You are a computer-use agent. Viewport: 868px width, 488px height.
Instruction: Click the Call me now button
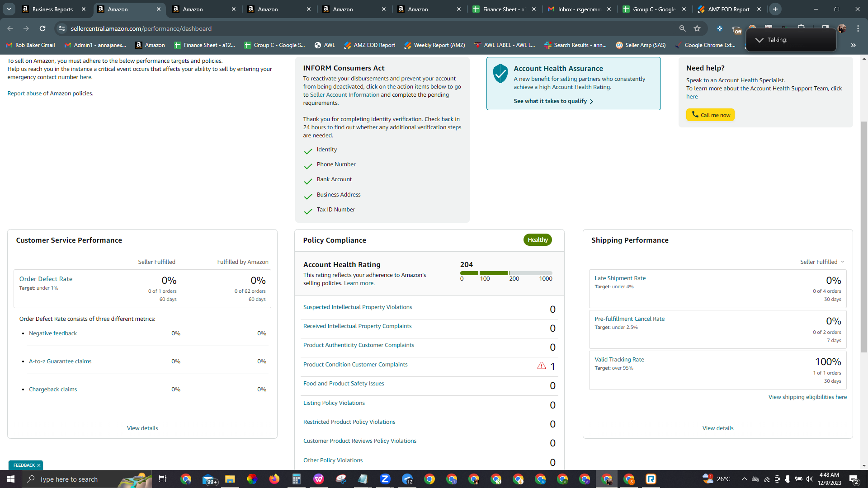point(710,115)
